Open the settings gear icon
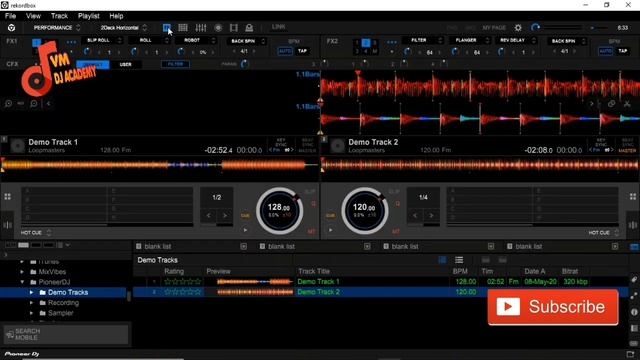 pos(518,28)
